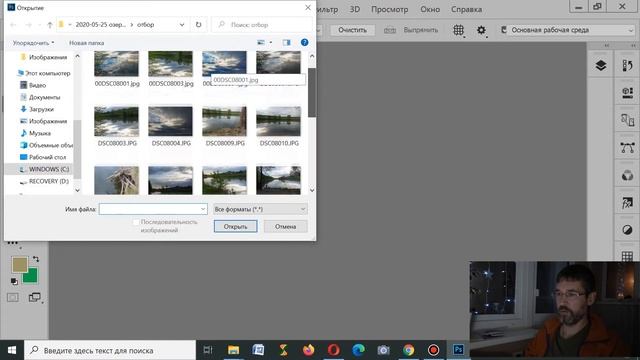Change screen mode icon in toolbar

[x=34, y=297]
